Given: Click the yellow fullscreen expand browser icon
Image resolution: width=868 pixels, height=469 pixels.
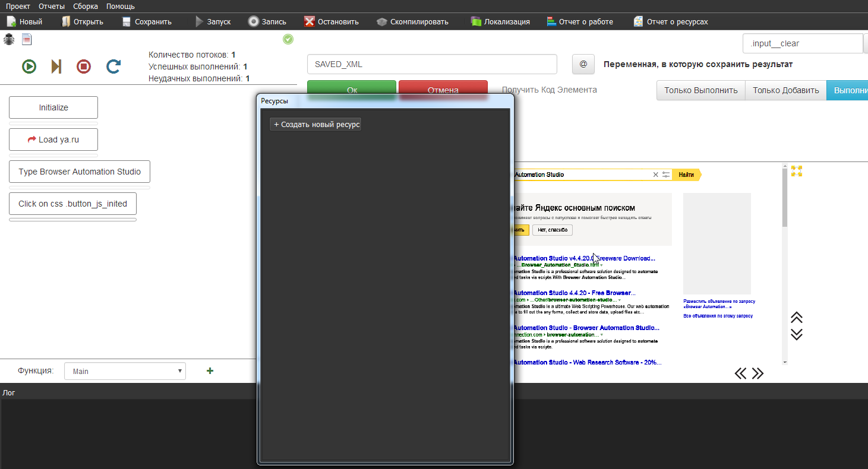Looking at the screenshot, I should click(x=797, y=171).
